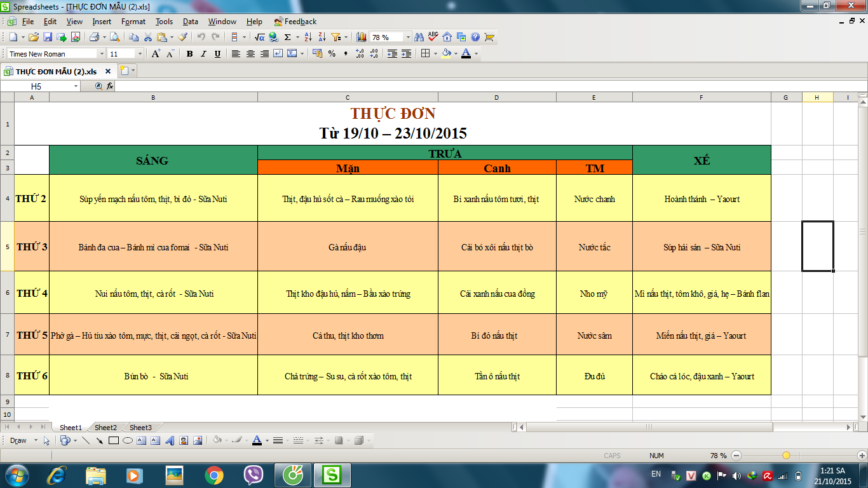
Task: Open the Format menu
Action: click(x=133, y=22)
